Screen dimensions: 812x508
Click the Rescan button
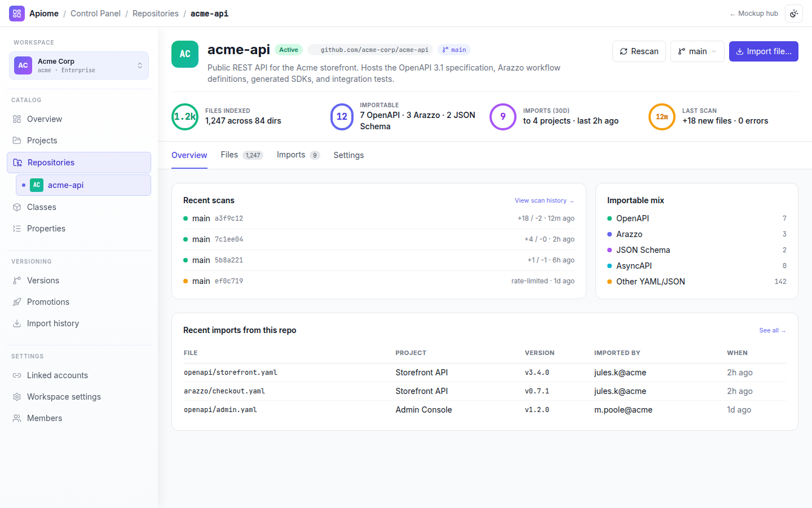tap(639, 51)
